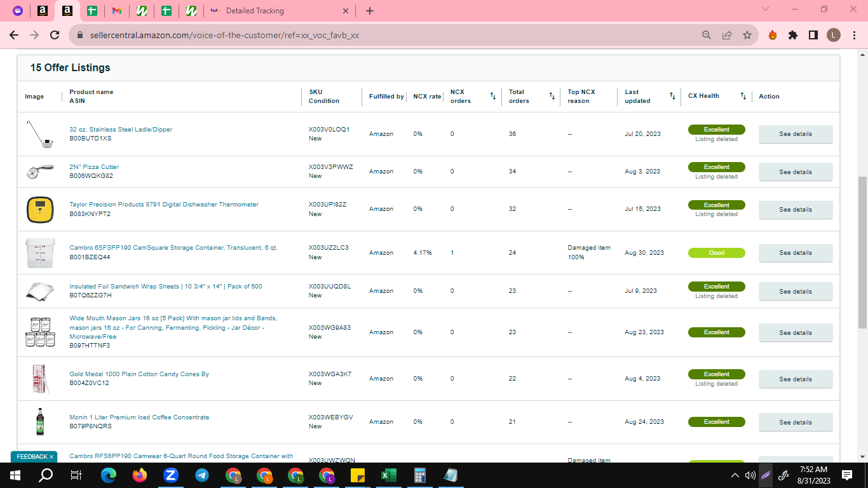
Task: Click the Monin coffee bottle thumbnail
Action: [39, 422]
